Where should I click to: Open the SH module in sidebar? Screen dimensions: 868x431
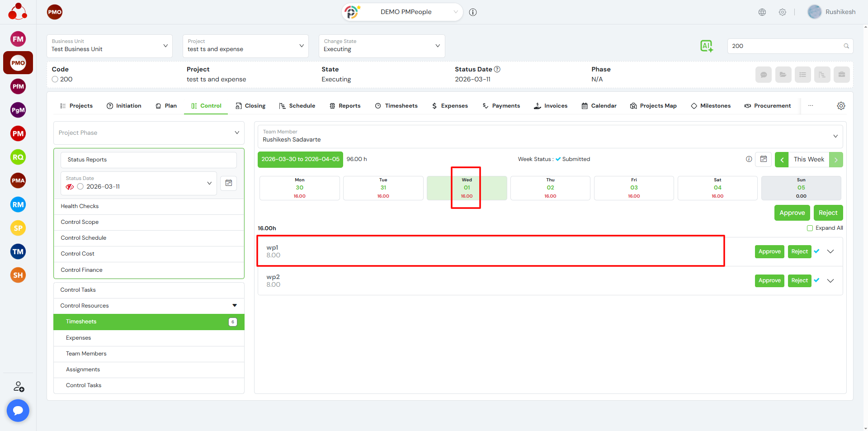[x=18, y=275]
